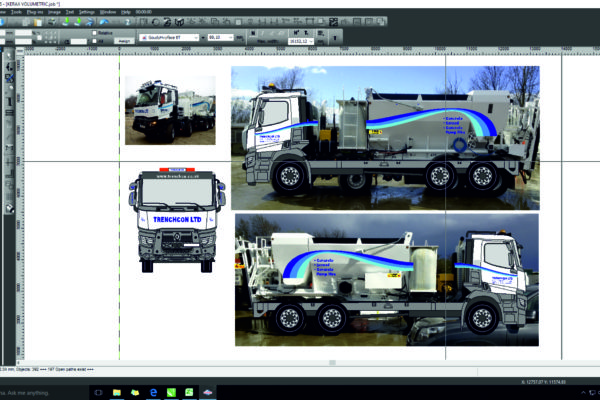The image size is (600, 400).
Task: Open File Explorer from the taskbar
Action: point(117,393)
